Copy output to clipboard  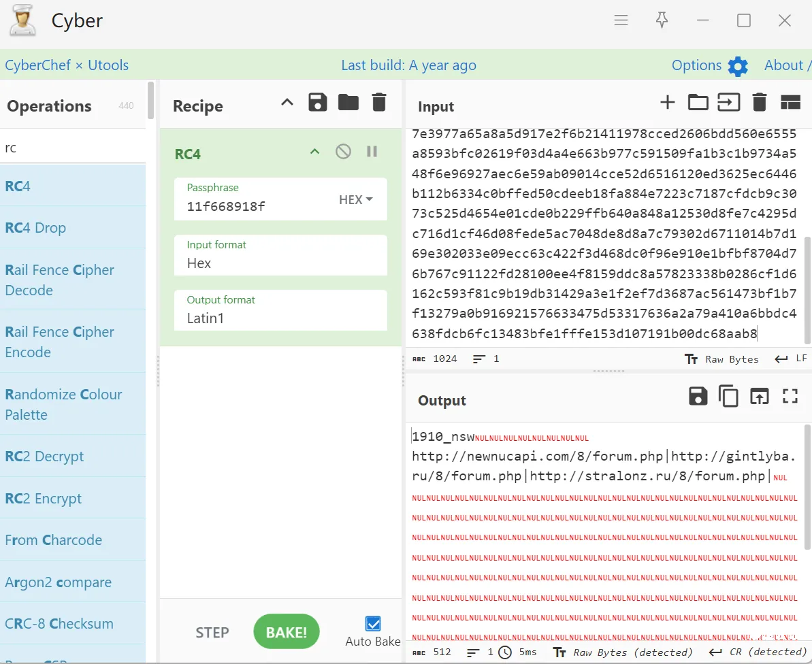(x=728, y=397)
